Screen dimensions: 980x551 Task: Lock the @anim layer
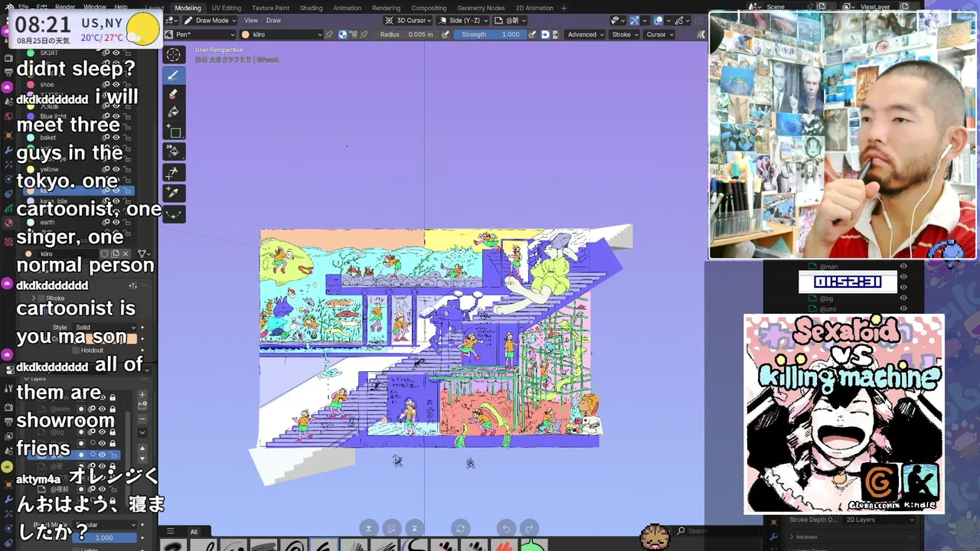113,409
